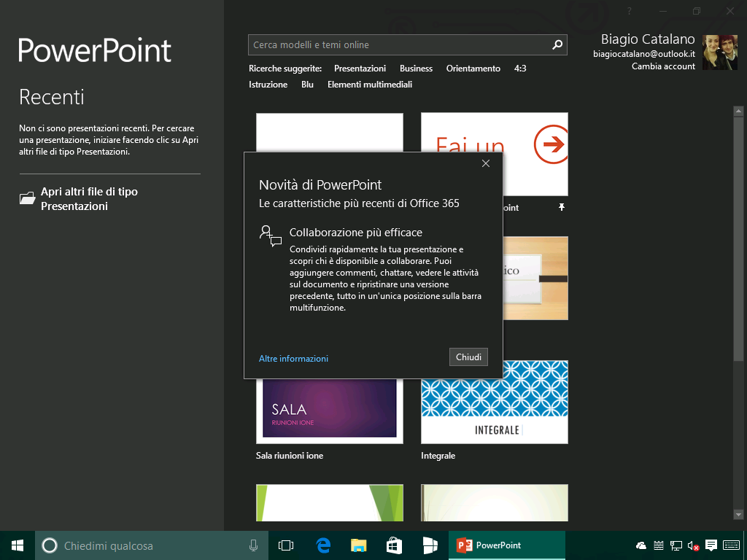747x560 pixels.
Task: Click the Sala riunioni ione label
Action: click(x=290, y=456)
